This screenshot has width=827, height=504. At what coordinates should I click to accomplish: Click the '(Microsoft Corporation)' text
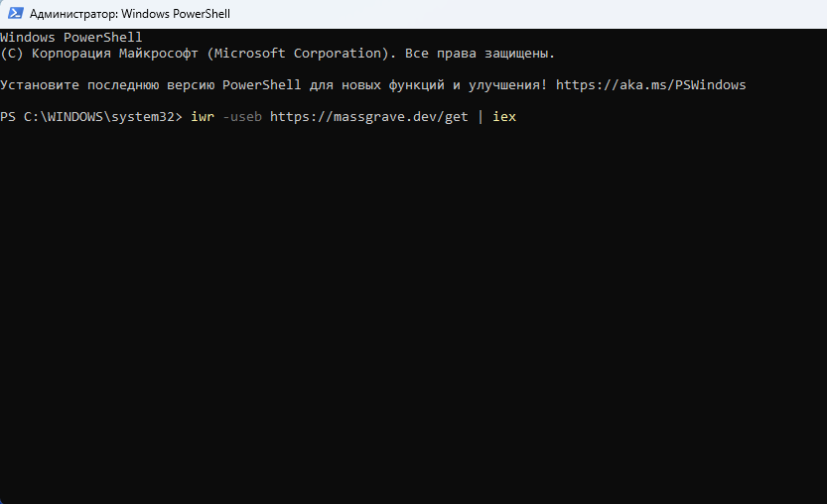click(x=298, y=54)
